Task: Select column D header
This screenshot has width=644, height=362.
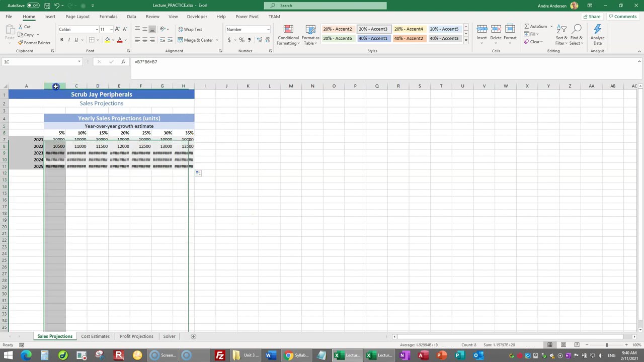Action: click(x=98, y=86)
